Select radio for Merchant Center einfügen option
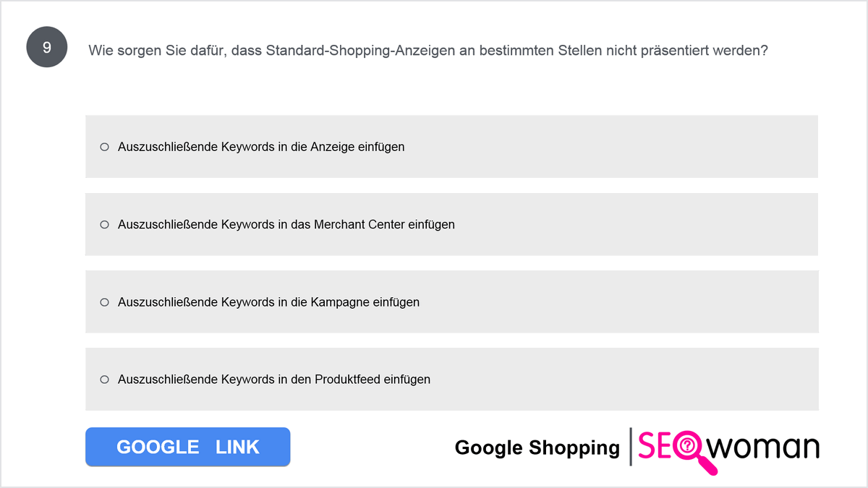 coord(104,224)
